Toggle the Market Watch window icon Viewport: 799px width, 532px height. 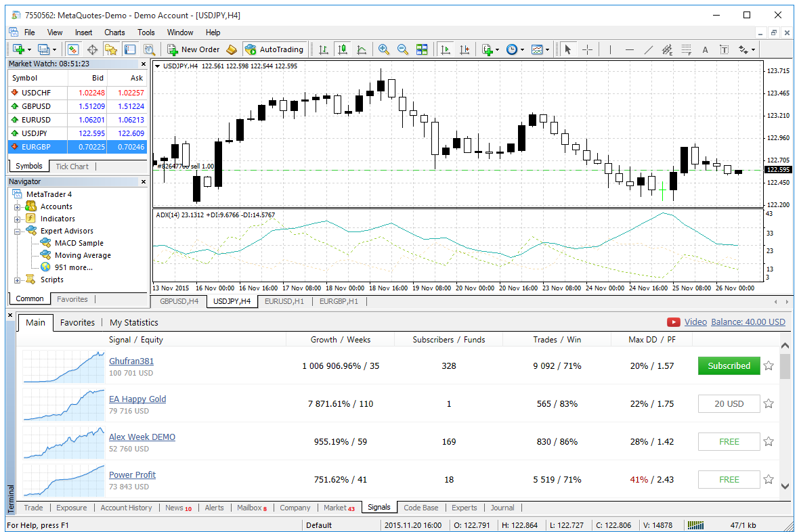point(73,49)
